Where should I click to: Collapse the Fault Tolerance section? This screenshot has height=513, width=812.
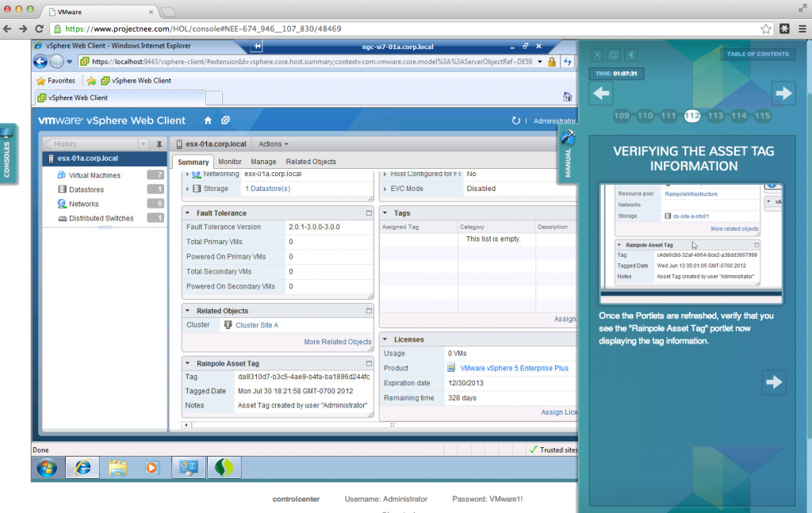pyautogui.click(x=188, y=212)
